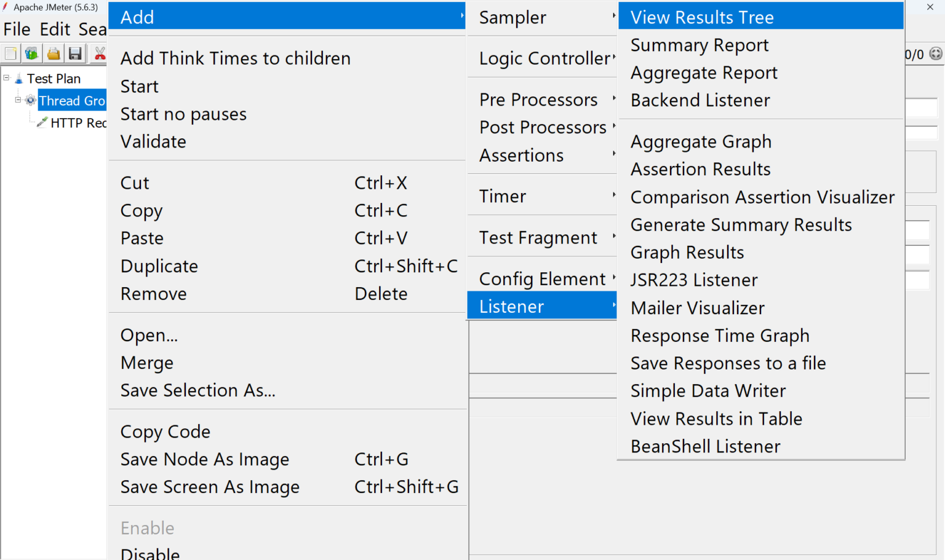Click the Thread Group gear icon in the tree

pyautogui.click(x=30, y=100)
